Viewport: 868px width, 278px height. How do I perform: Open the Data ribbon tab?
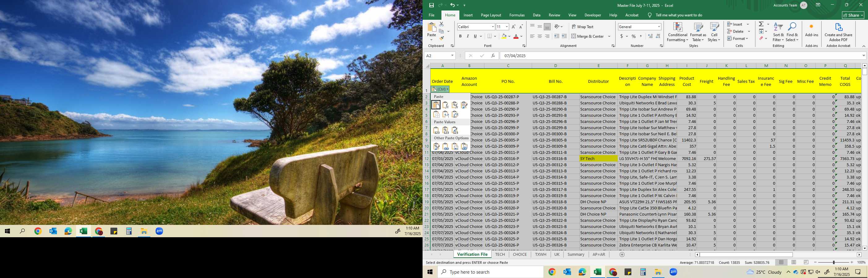[536, 15]
